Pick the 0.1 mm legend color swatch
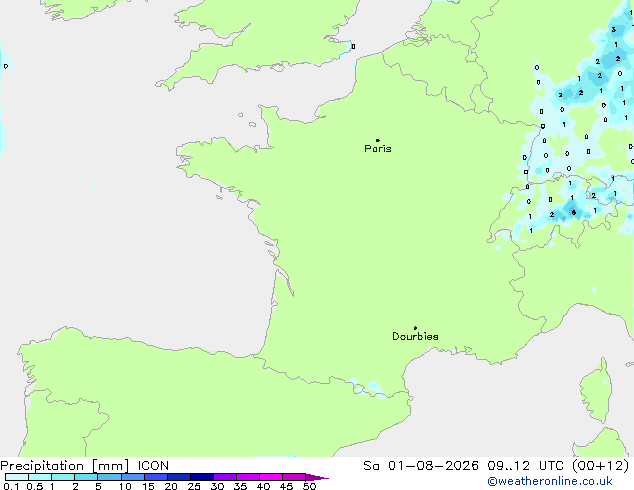The width and height of the screenshot is (634, 490). [x=17, y=477]
